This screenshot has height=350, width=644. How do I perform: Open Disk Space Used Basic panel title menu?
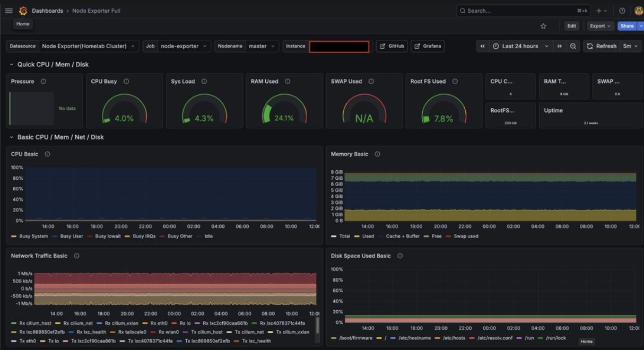[361, 256]
